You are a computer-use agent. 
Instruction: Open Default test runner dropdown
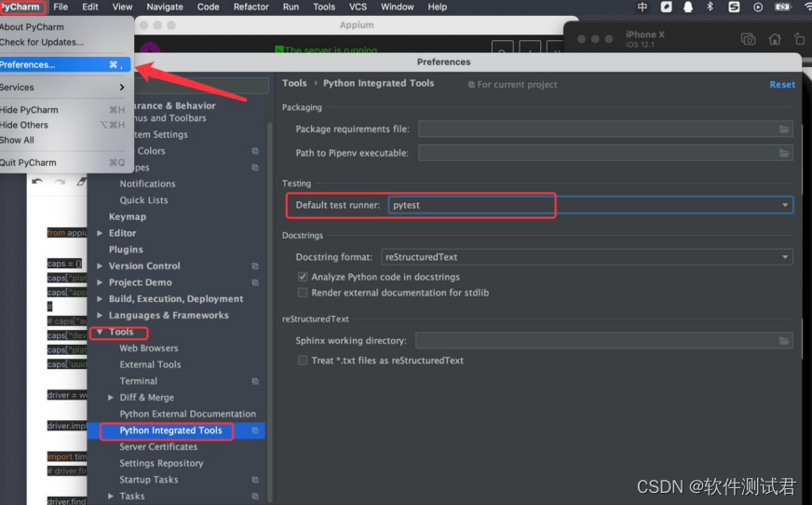pyautogui.click(x=590, y=205)
